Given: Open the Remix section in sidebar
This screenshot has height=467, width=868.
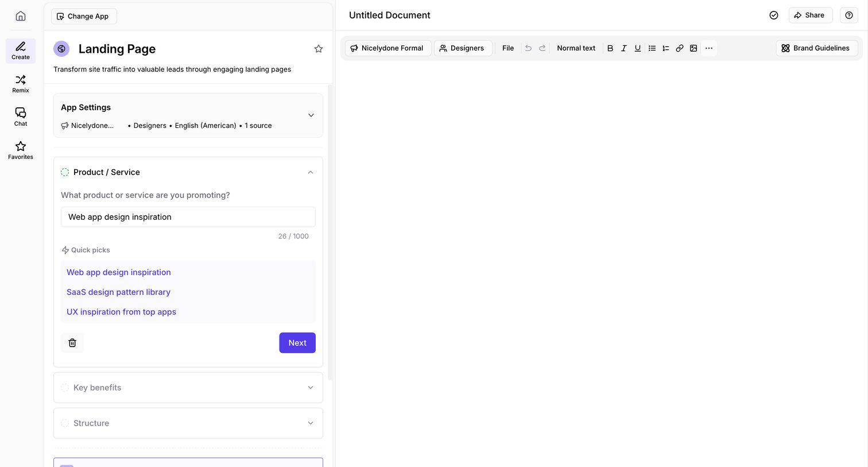Looking at the screenshot, I should (x=21, y=84).
